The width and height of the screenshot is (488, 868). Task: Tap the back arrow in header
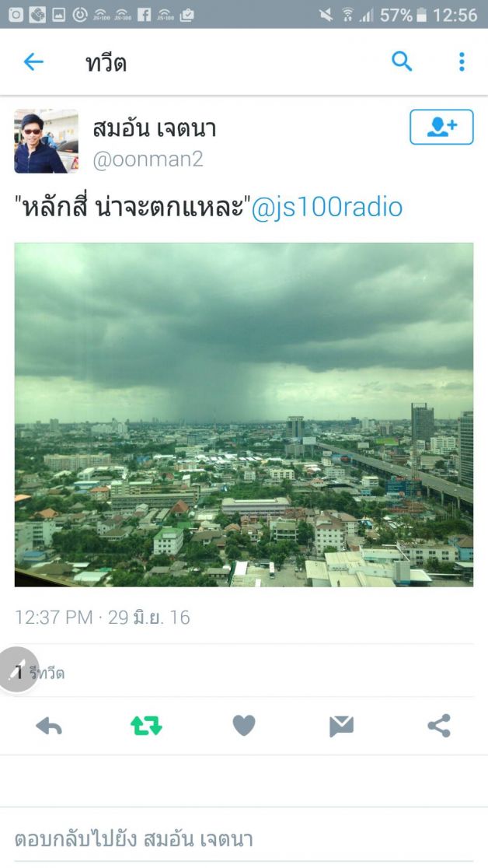(33, 62)
